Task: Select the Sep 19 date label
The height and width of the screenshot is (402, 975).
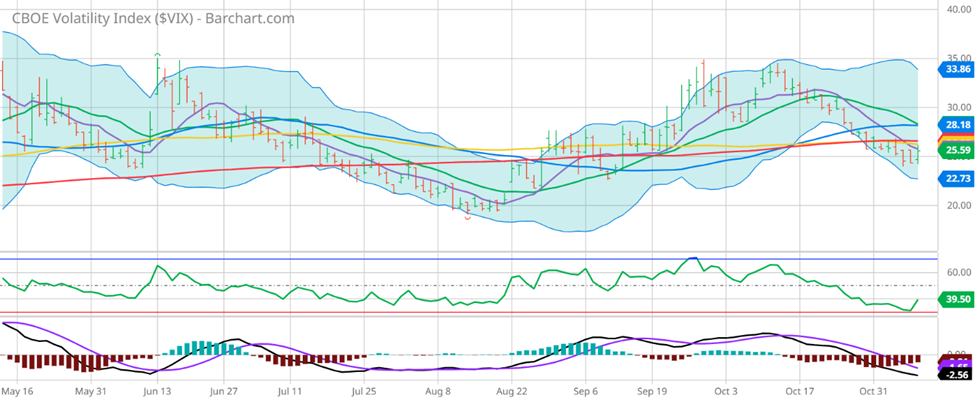Action: coord(651,391)
